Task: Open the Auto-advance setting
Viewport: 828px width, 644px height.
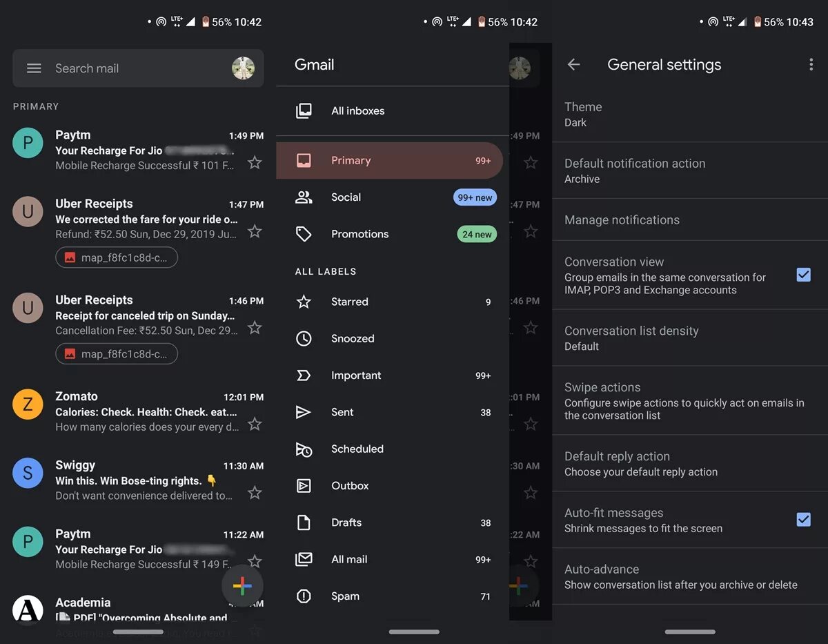Action: point(690,577)
